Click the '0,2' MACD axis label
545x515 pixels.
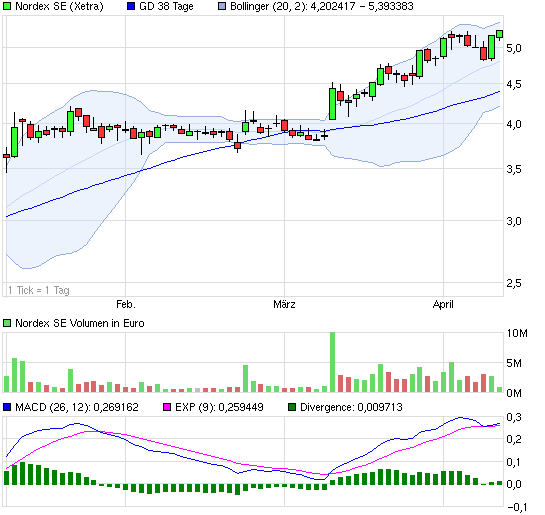tap(514, 439)
